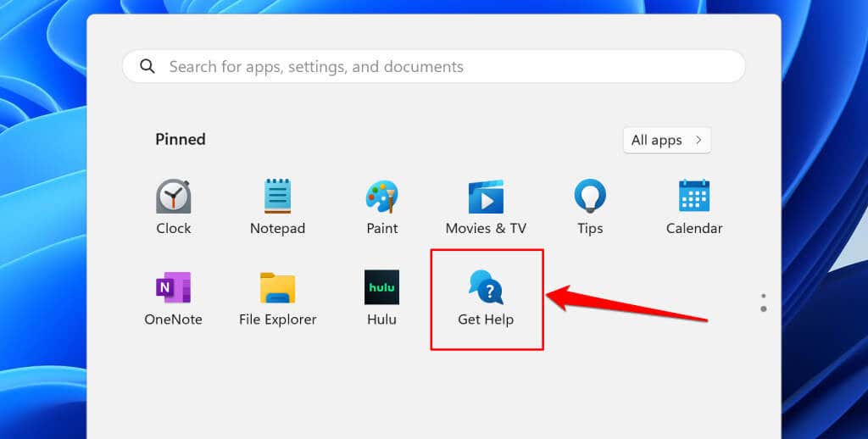The width and height of the screenshot is (868, 439).
Task: Open the Paint app
Action: [x=382, y=207]
